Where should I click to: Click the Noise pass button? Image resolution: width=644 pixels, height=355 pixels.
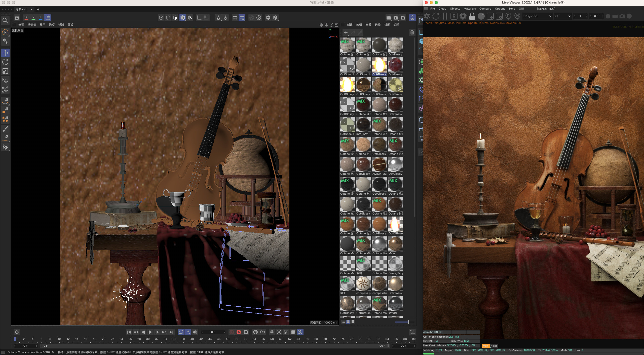(494, 346)
